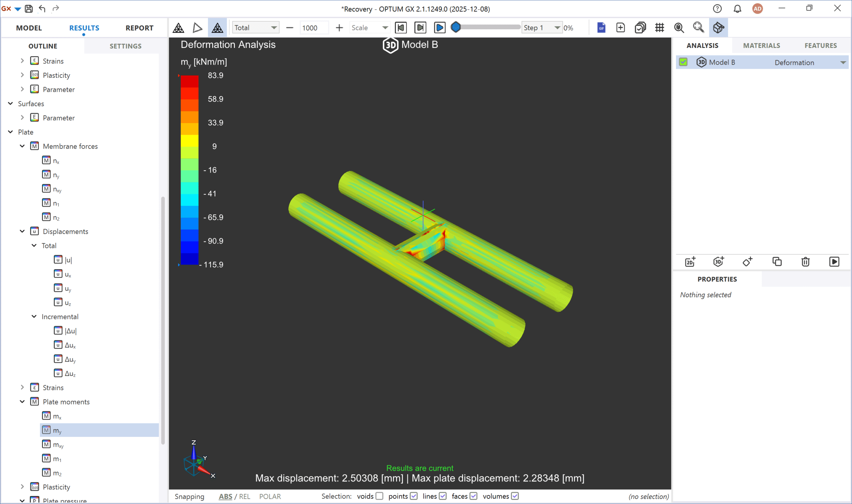Click the add 3D analysis icon
Screen dimensions: 852x504
719,261
